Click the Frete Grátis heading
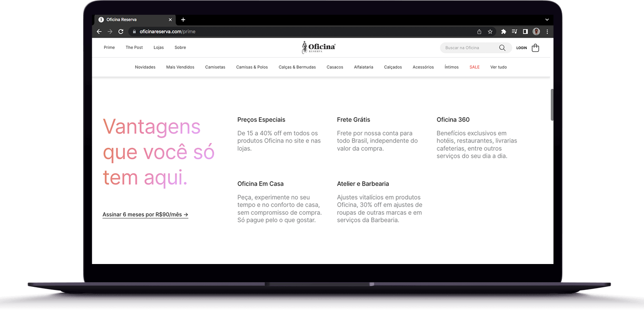The image size is (644, 311). [354, 120]
